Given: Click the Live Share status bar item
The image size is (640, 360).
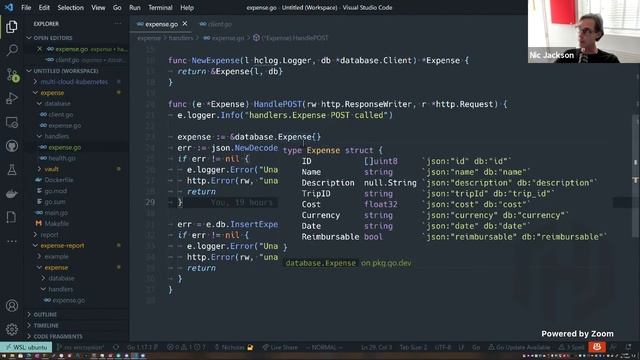Looking at the screenshot, I should pos(280,347).
